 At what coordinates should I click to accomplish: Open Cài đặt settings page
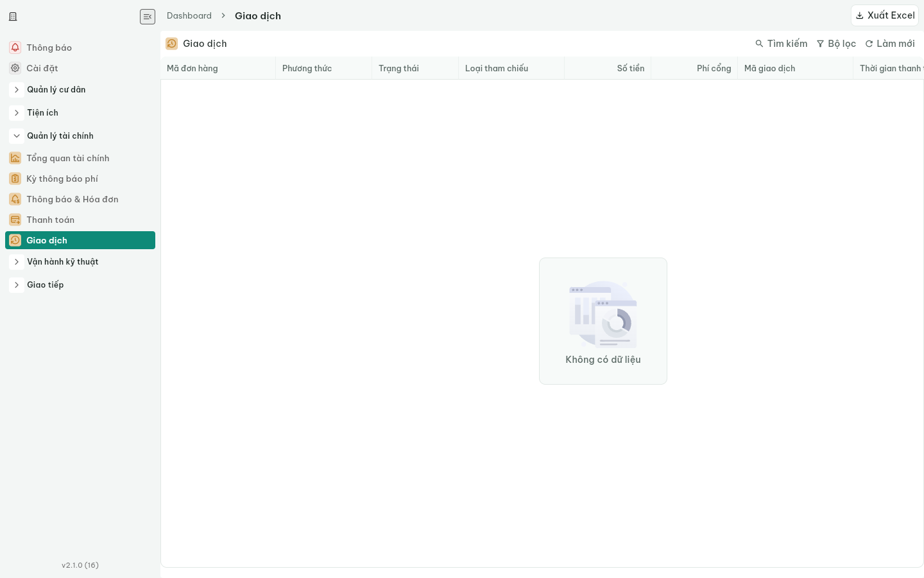80,68
